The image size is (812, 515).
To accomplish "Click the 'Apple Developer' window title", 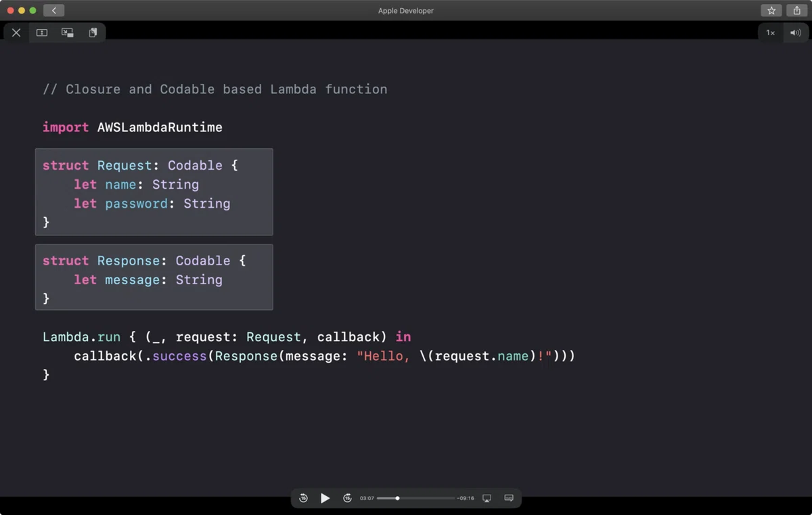I will click(x=406, y=11).
